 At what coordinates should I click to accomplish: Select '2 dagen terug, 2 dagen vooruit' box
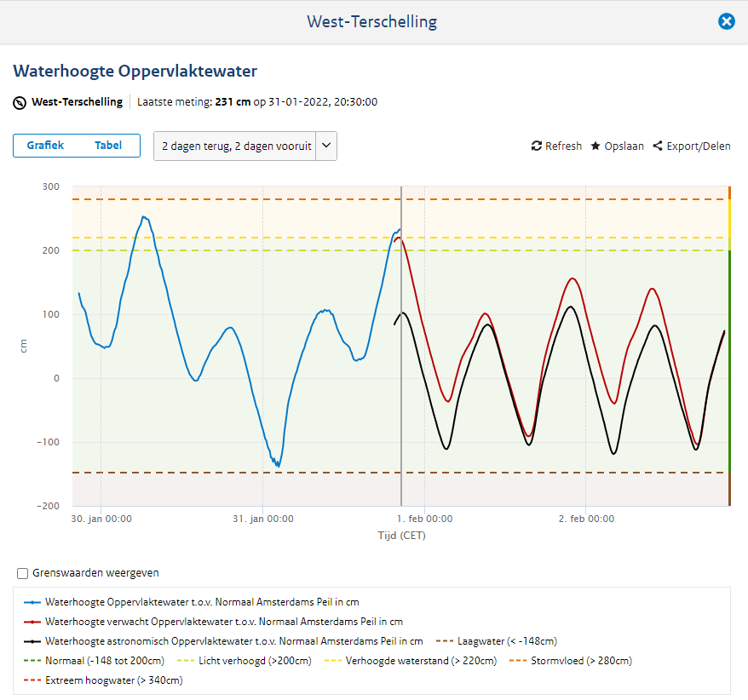pos(236,146)
